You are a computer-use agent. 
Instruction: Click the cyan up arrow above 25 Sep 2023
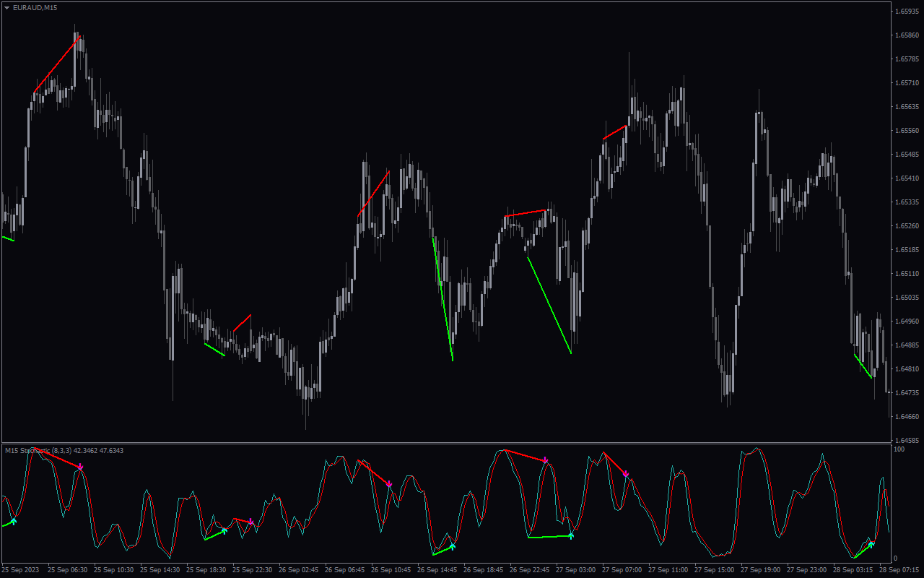click(13, 521)
